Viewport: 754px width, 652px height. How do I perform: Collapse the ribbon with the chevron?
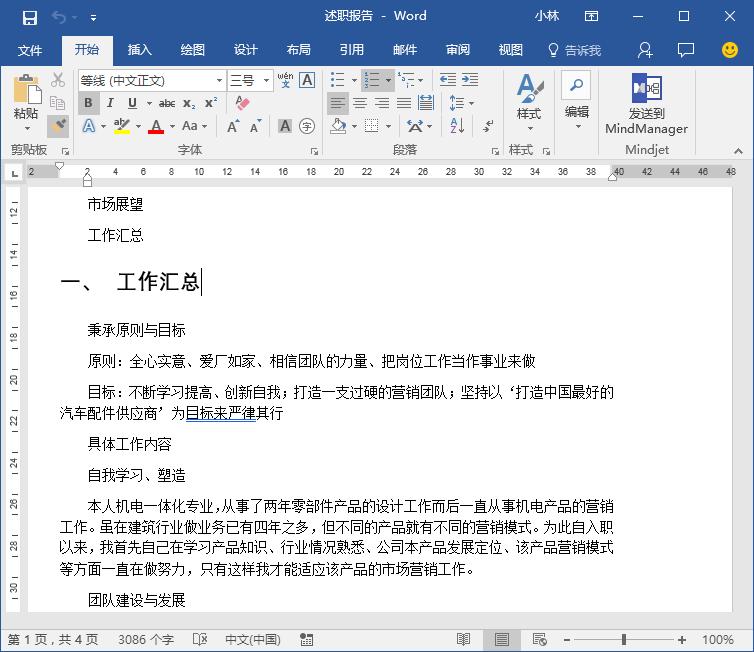point(738,151)
